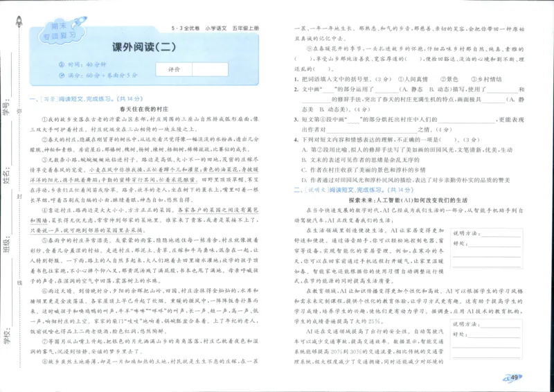Click the 说明方法 blank beside the 生活领域 paragraph
Screen dimensions: 554x392
[x=501, y=233]
